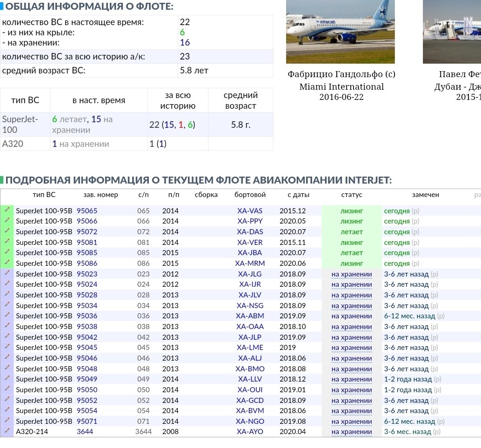Viewport: 481px width, 448px height.
Task: Click 'летает' status in XA-JBA row
Action: pyautogui.click(x=352, y=253)
